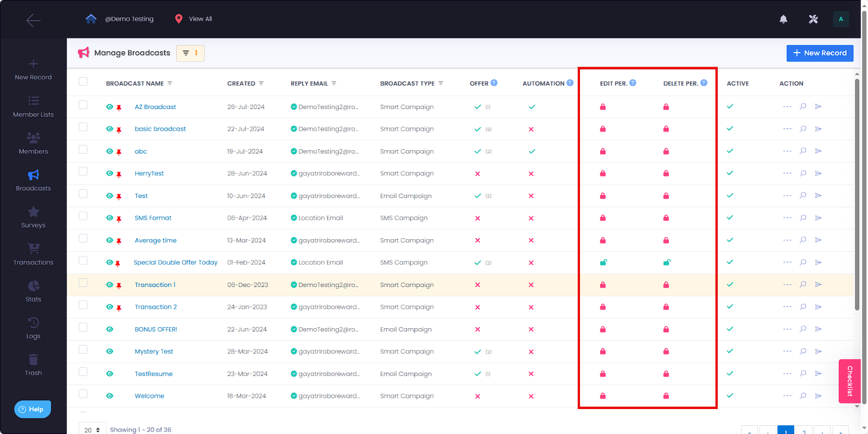868x434 pixels.
Task: Open Broadcast Type column filter
Action: [441, 84]
